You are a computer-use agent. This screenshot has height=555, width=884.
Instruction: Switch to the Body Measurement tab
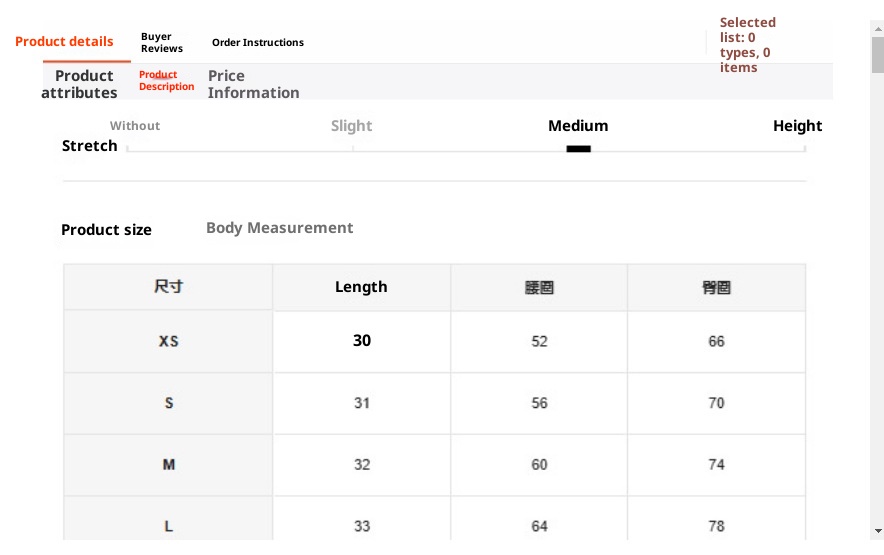[279, 228]
